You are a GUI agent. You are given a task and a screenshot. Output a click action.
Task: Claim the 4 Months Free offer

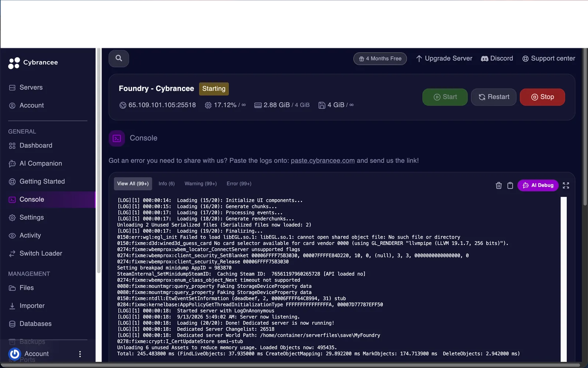point(380,59)
